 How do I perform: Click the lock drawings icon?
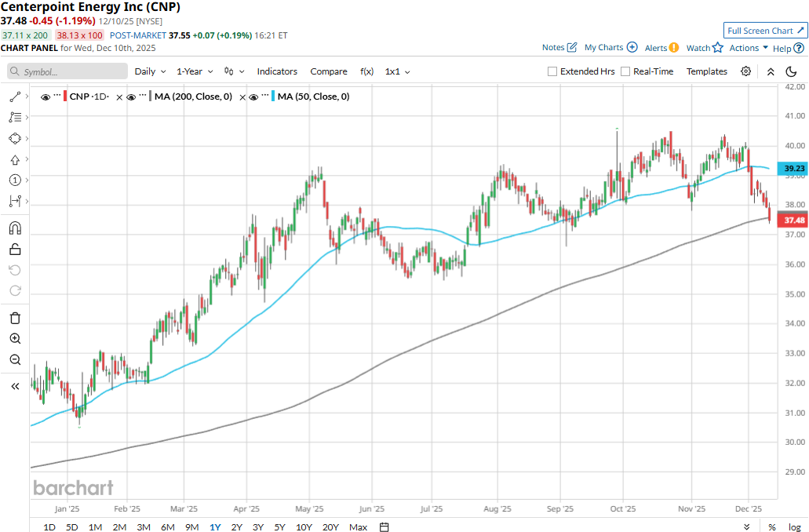[x=15, y=250]
